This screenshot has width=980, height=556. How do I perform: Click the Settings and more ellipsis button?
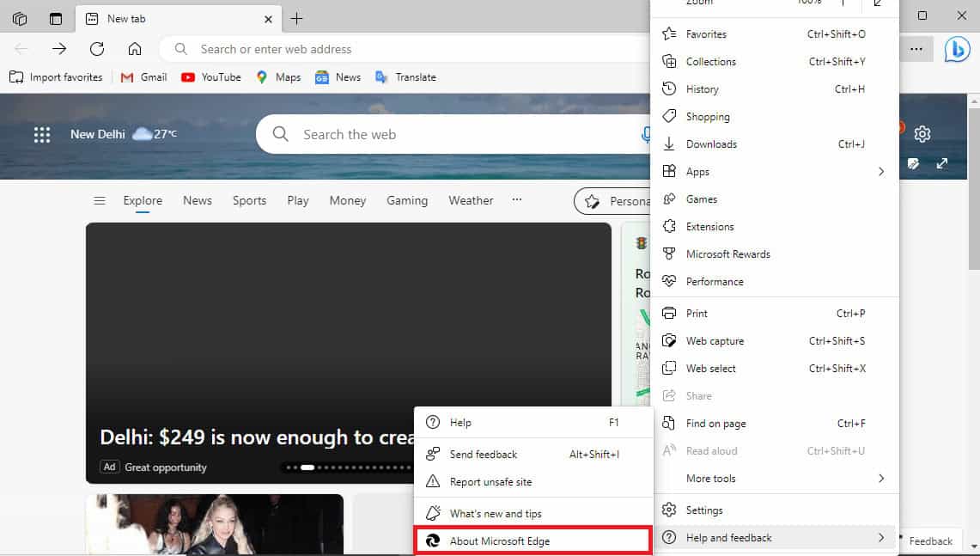[916, 49]
